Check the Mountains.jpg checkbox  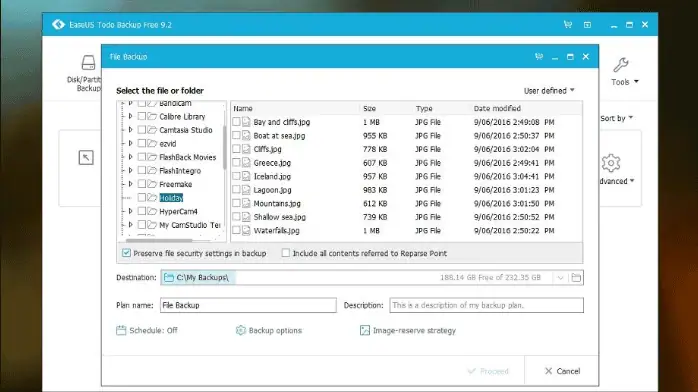tap(236, 203)
